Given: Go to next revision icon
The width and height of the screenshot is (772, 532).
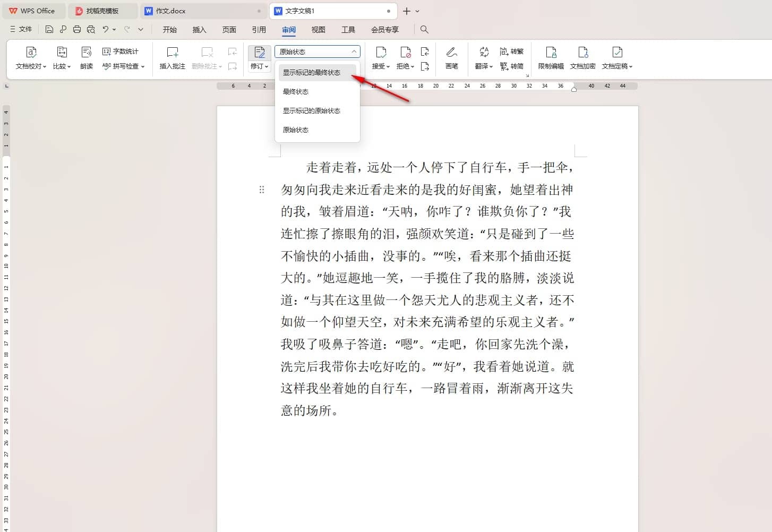Looking at the screenshot, I should (425, 66).
